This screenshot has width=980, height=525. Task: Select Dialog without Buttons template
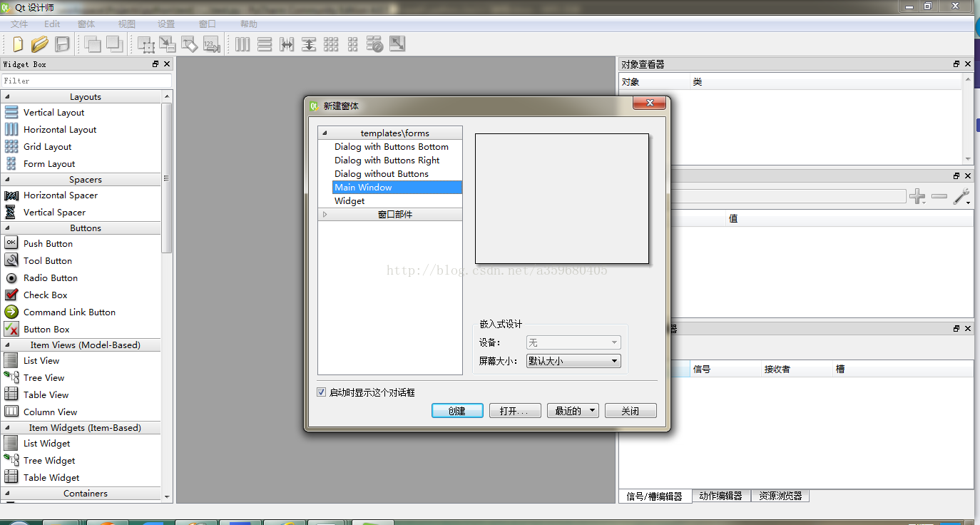(x=382, y=173)
